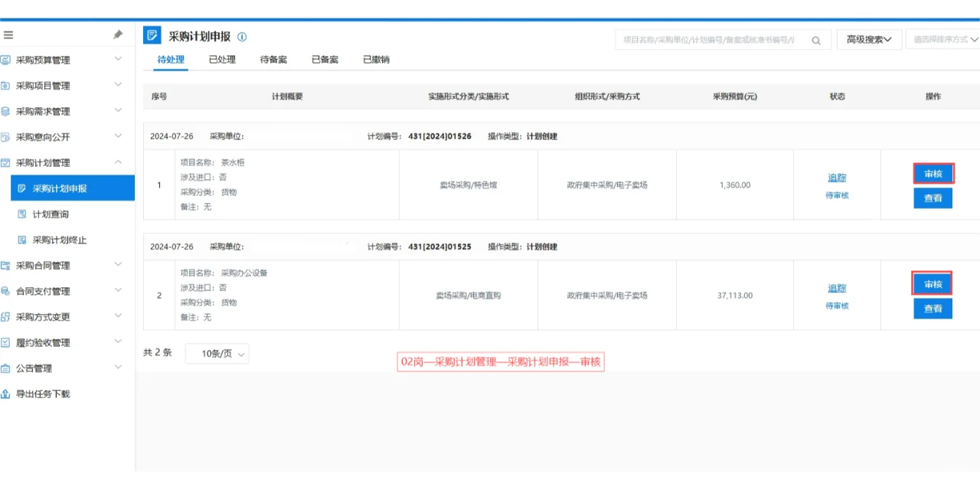Screen dimensions: 980x490
Task: Click the 采购合同管理 sidebar icon
Action: [6, 266]
